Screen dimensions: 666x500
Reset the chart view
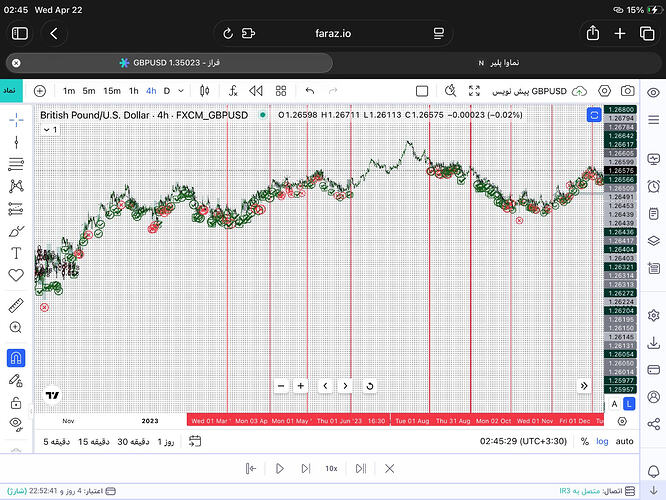[x=370, y=386]
